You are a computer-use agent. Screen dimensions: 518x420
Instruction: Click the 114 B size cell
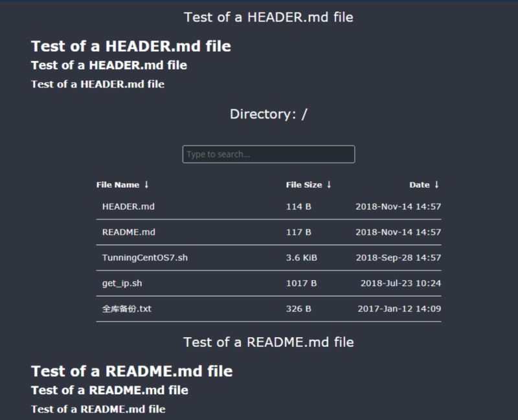coord(298,207)
